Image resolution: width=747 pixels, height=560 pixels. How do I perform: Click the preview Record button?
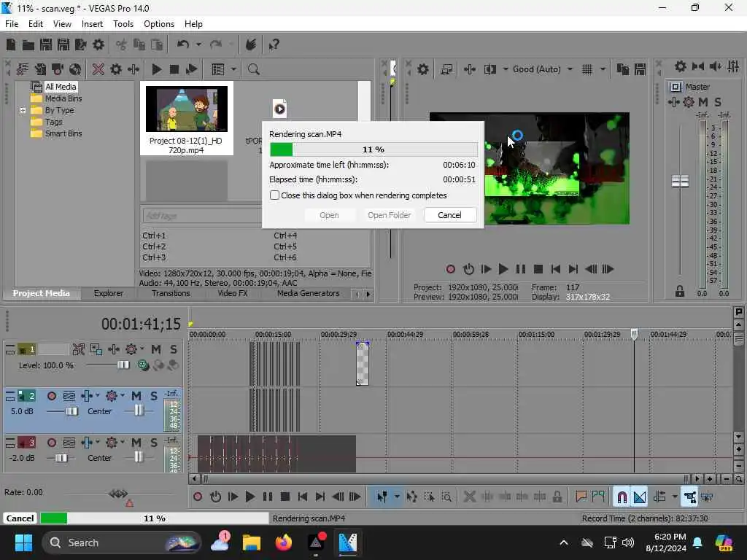(x=450, y=270)
